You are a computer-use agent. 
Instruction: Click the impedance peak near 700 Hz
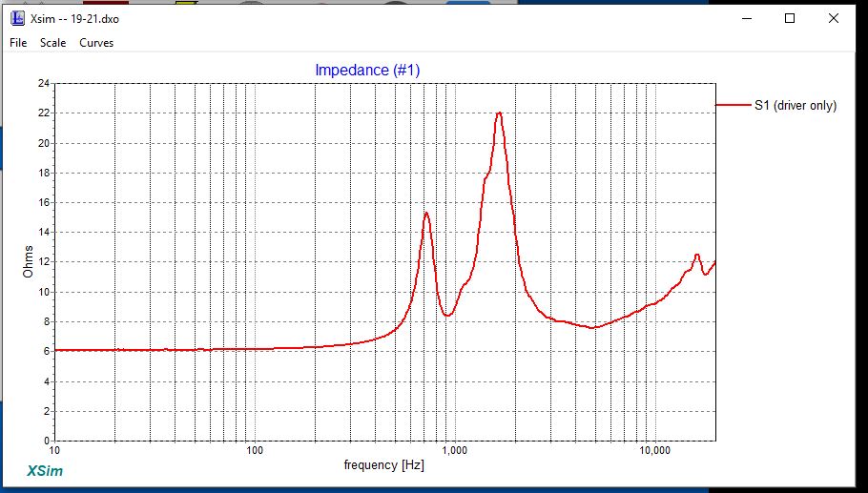[x=426, y=214]
